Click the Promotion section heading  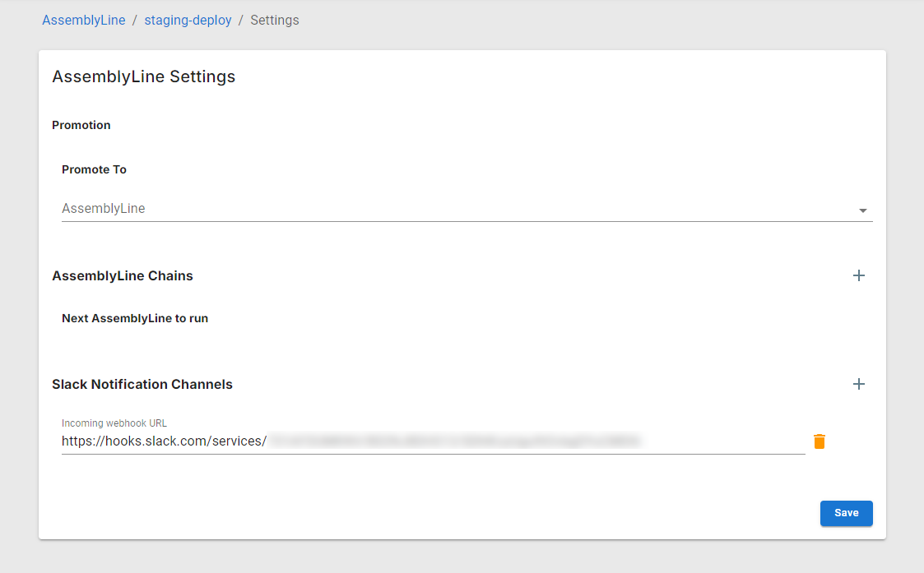(x=81, y=125)
